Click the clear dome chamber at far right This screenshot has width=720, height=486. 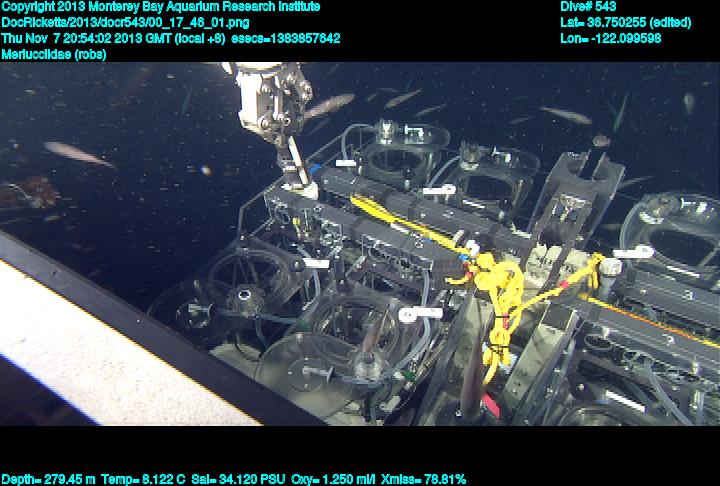(670, 232)
